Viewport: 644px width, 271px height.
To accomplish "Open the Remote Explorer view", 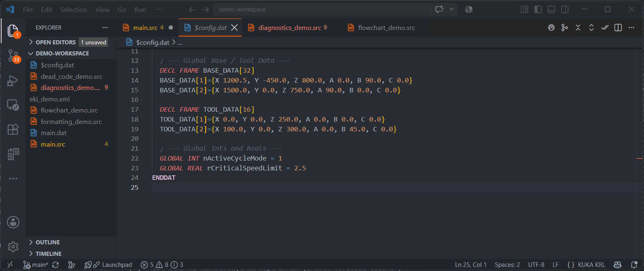I will pos(13,105).
